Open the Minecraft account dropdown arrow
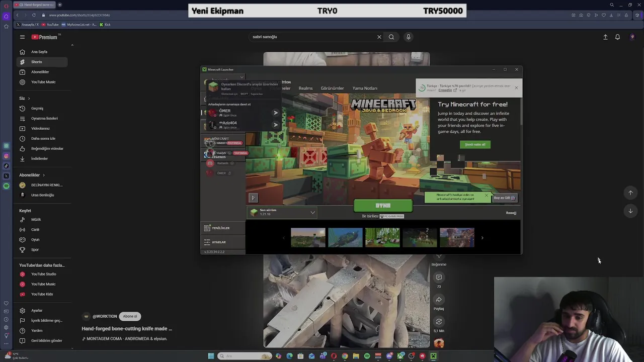644x362 pixels. click(242, 77)
